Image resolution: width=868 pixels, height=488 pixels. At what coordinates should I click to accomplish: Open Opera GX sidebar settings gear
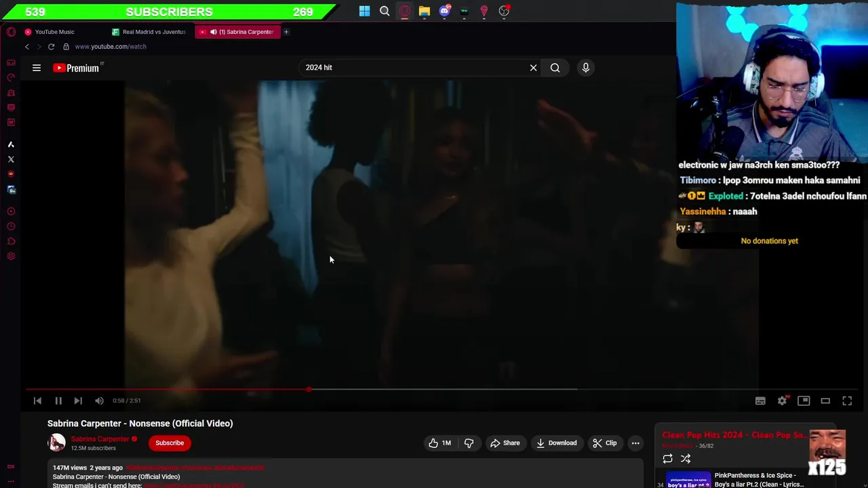point(11,256)
